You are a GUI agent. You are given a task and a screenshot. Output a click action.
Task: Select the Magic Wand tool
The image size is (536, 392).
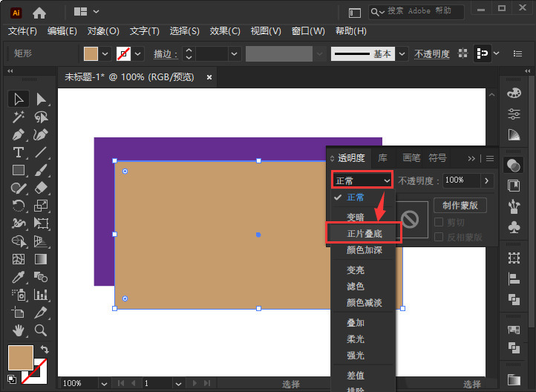(x=19, y=117)
